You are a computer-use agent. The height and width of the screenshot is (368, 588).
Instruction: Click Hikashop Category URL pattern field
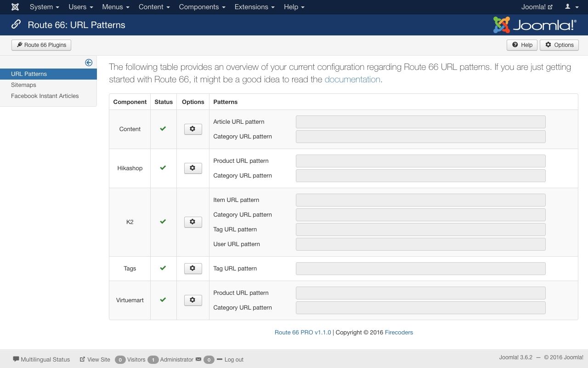tap(420, 176)
